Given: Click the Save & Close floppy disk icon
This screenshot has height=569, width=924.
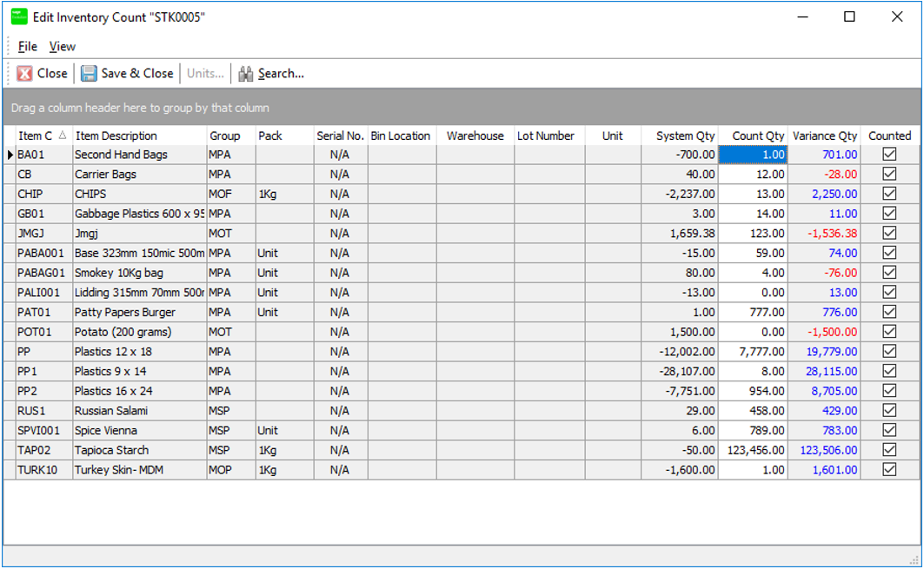Looking at the screenshot, I should point(89,74).
